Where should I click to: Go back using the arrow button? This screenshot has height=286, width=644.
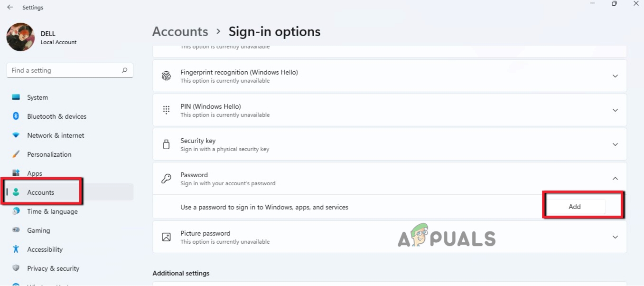[x=10, y=7]
